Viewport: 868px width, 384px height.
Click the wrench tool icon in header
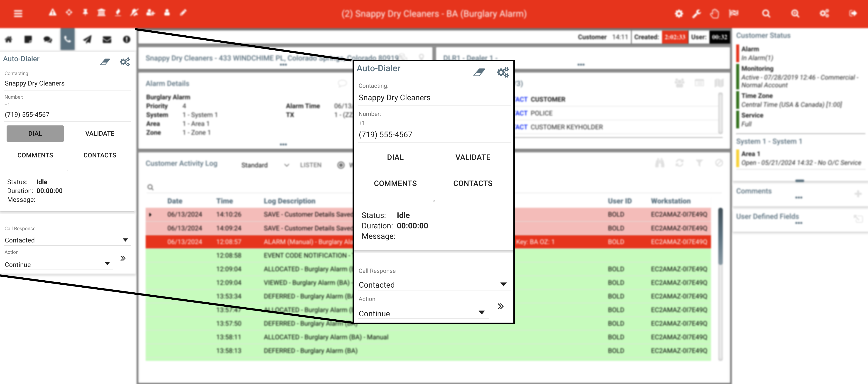pos(696,13)
